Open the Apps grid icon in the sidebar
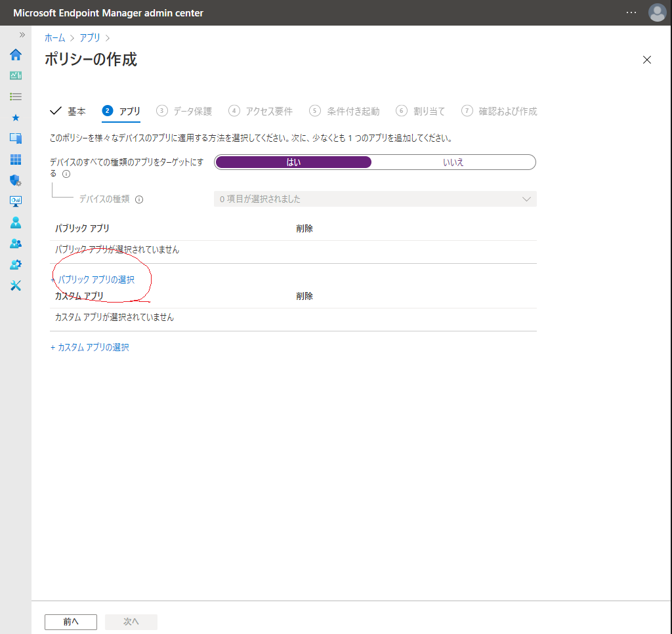The width and height of the screenshot is (672, 634). point(16,159)
